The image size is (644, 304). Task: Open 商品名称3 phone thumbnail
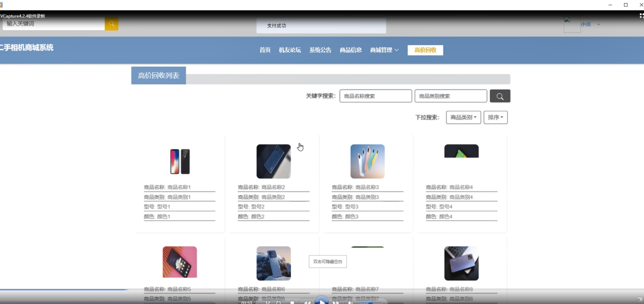pos(368,161)
